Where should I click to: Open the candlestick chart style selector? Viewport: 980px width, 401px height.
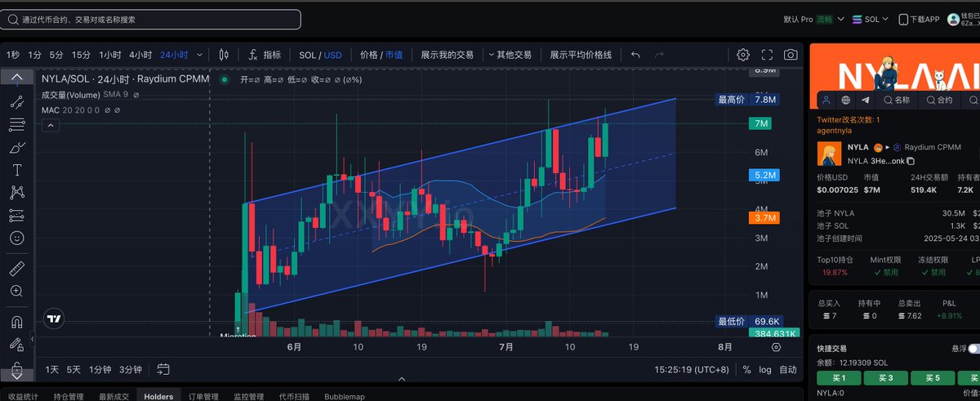pyautogui.click(x=224, y=55)
